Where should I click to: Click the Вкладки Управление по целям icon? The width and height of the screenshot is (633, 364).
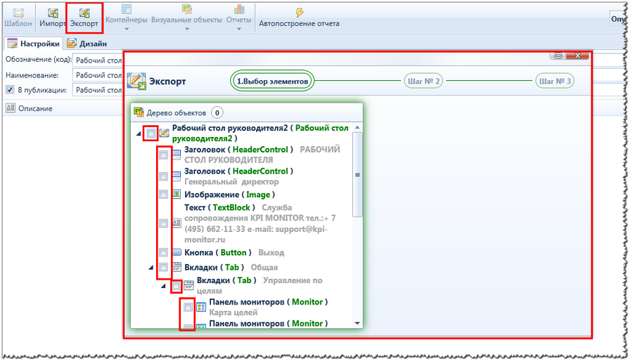188,286
